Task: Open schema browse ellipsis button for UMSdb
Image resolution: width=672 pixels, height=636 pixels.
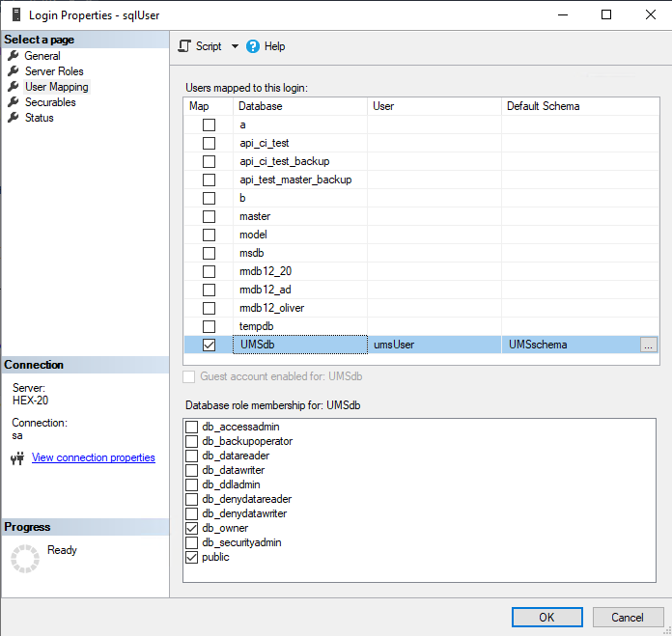Action: click(648, 345)
